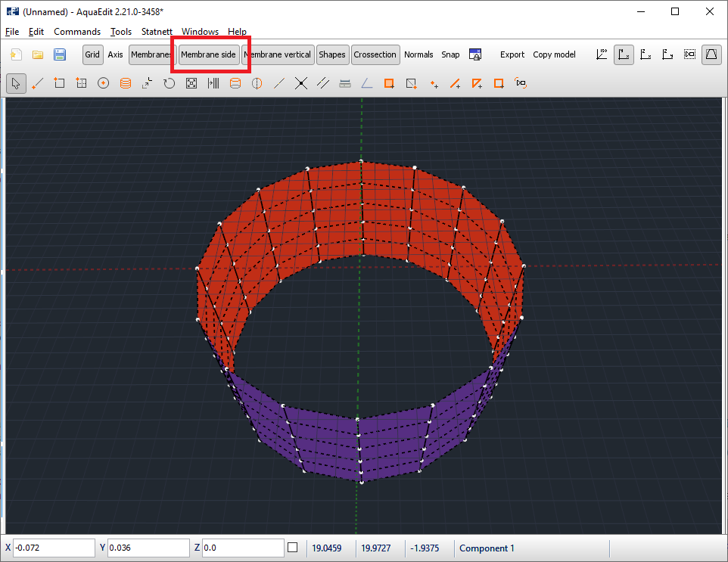Toggle the Membrane vertical button

[278, 54]
